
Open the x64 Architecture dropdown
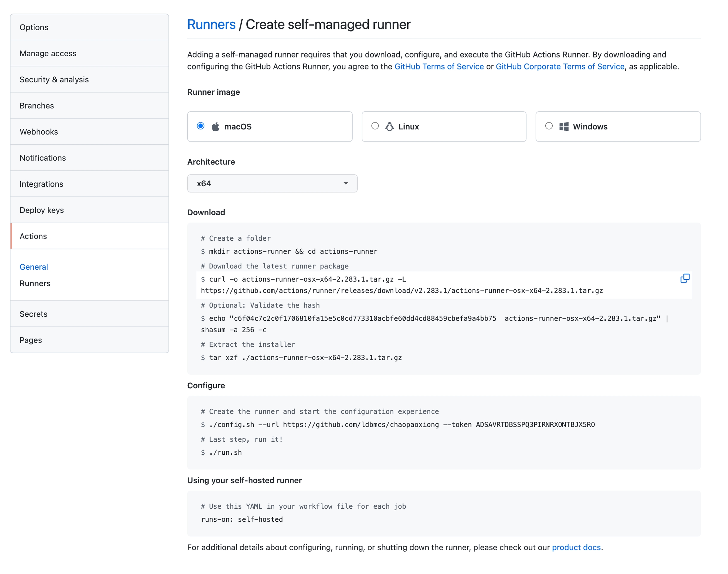point(272,183)
